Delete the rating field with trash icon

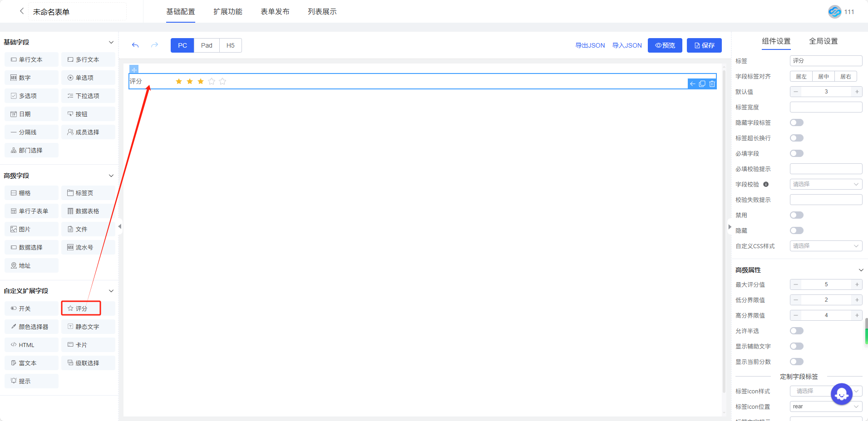(712, 84)
